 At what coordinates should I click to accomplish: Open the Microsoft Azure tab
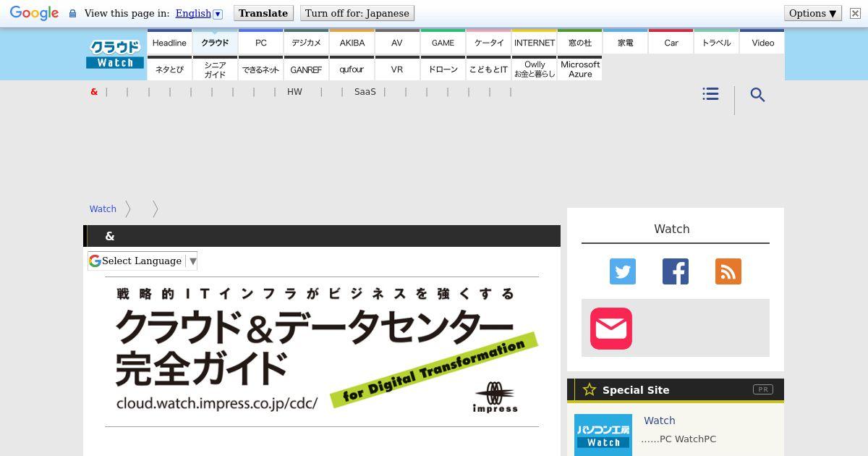[x=580, y=69]
